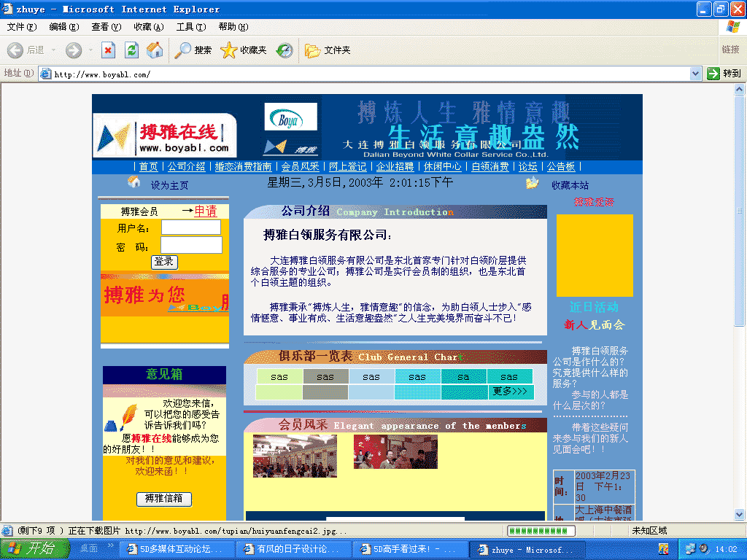Open the Folders (文件夹) toolbar icon
The image size is (747, 560).
[x=313, y=50]
